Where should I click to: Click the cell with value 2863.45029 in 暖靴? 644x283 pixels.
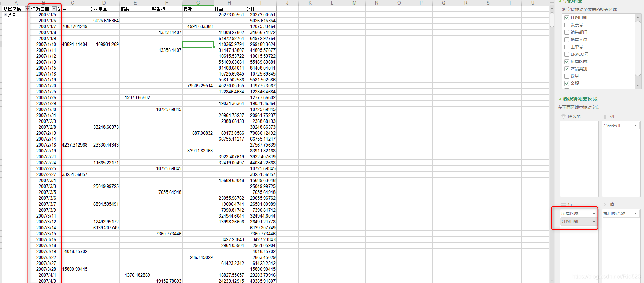198,258
